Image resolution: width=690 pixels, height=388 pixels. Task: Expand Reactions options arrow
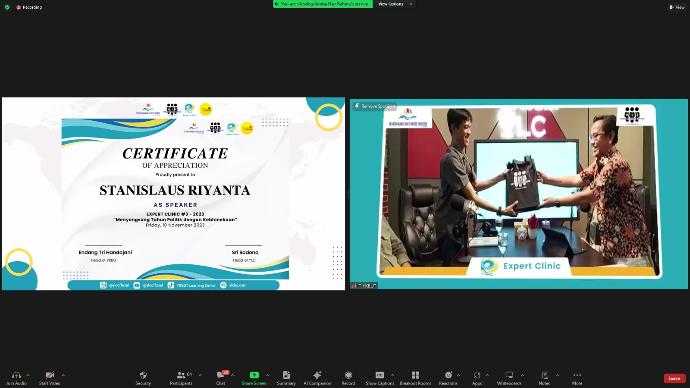point(459,375)
